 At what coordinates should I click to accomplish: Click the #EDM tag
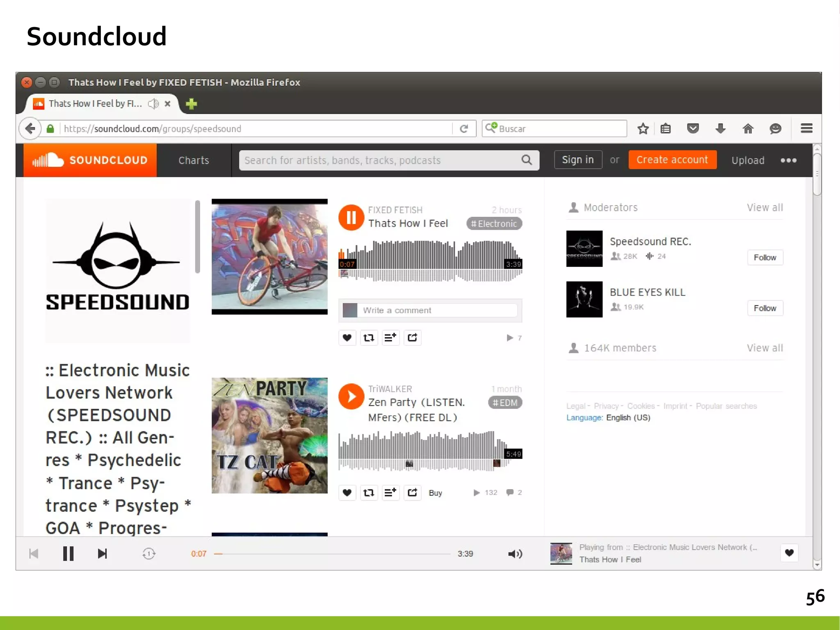(505, 403)
